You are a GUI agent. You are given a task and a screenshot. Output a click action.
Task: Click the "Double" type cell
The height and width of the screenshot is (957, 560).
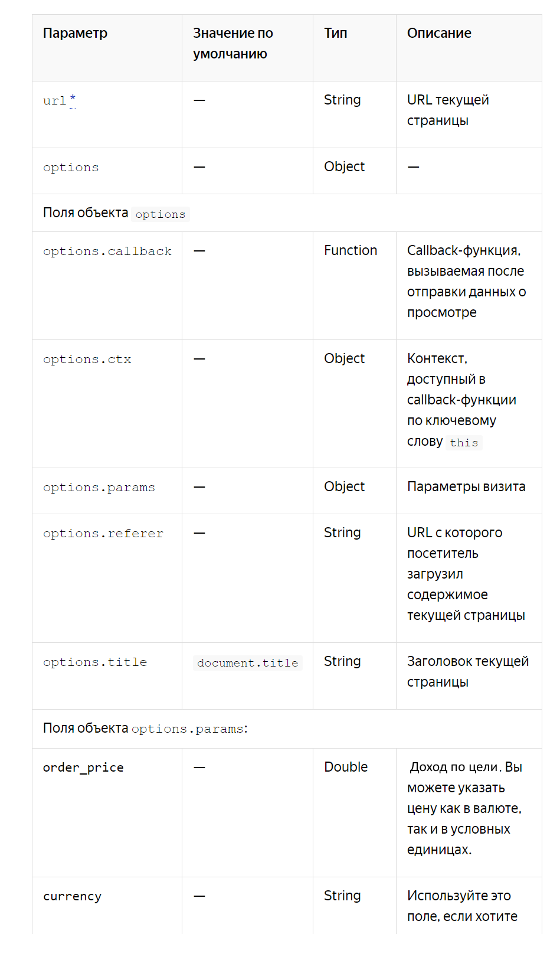point(346,767)
